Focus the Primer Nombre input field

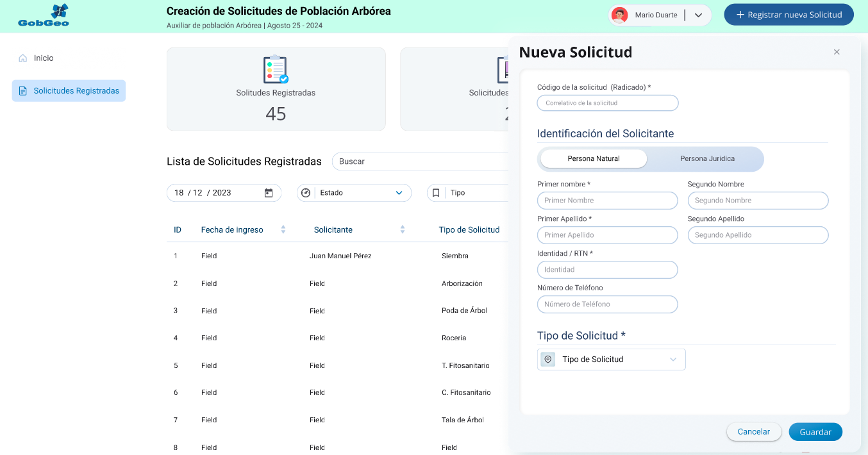tap(607, 201)
